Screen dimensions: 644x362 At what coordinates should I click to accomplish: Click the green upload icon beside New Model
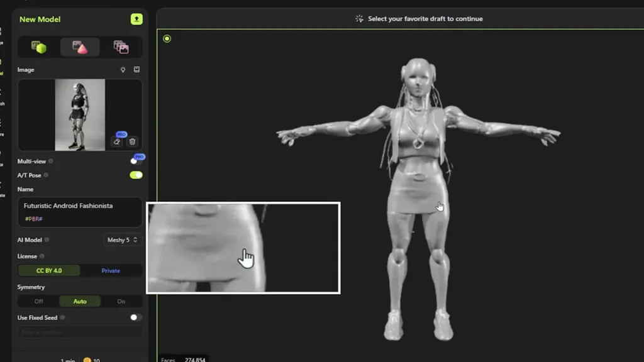click(x=136, y=19)
